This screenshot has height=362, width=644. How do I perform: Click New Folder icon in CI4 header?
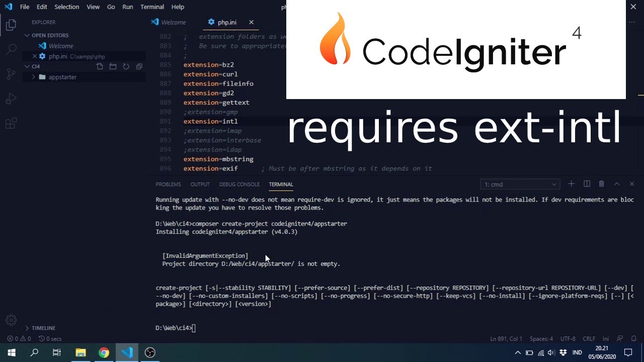pos(113,66)
